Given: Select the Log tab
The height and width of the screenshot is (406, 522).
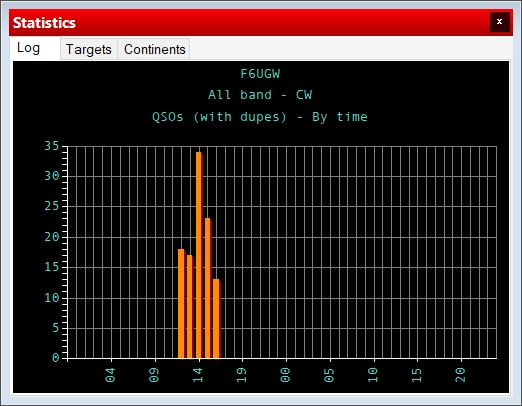Looking at the screenshot, I should tap(29, 48).
